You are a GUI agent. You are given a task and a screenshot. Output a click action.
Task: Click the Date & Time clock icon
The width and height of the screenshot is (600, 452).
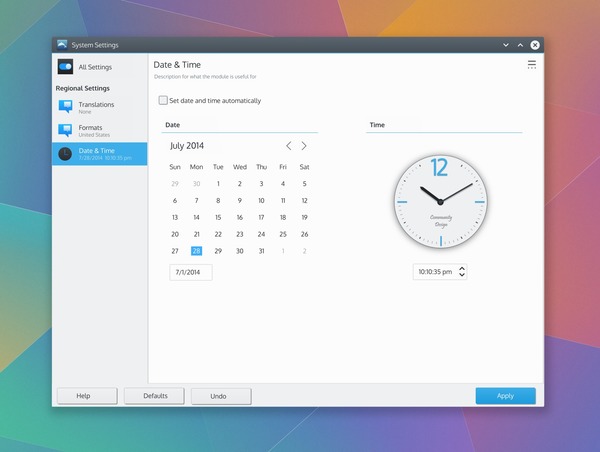coord(65,153)
